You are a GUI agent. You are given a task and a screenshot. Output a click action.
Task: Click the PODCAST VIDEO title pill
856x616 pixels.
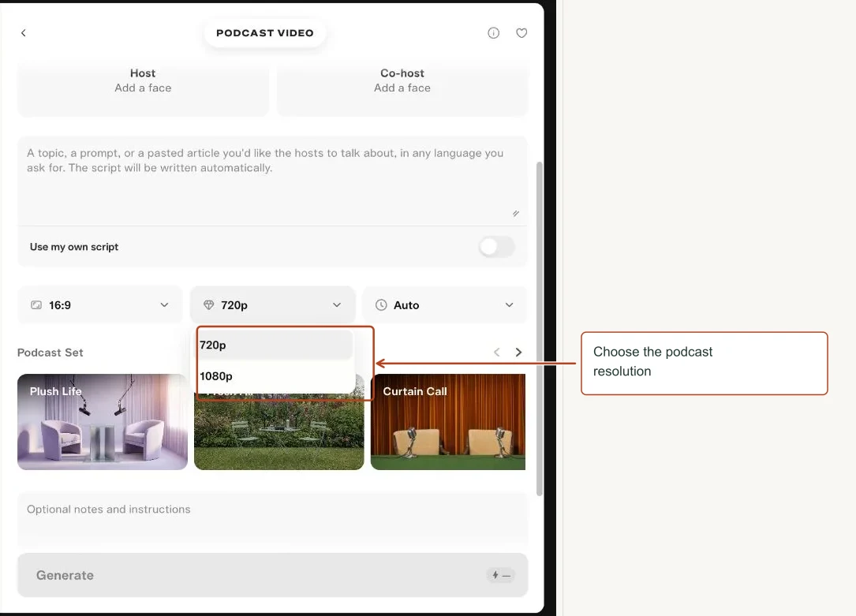point(265,33)
